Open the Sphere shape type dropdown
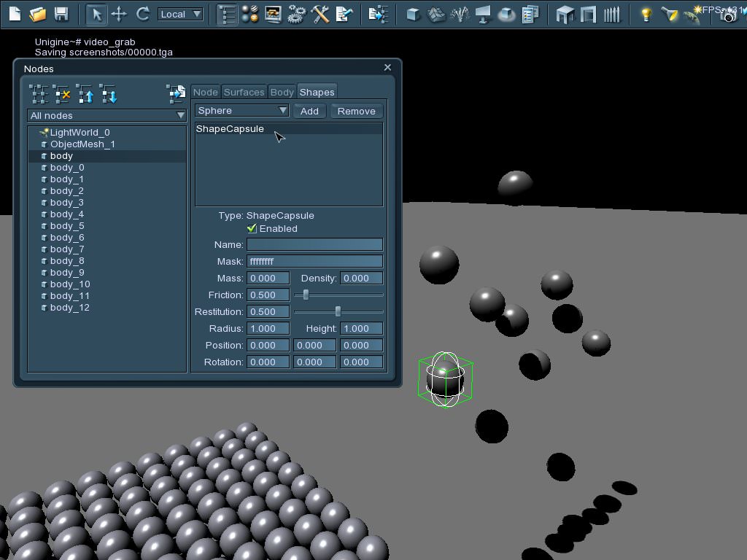The height and width of the screenshot is (560, 747). [241, 111]
